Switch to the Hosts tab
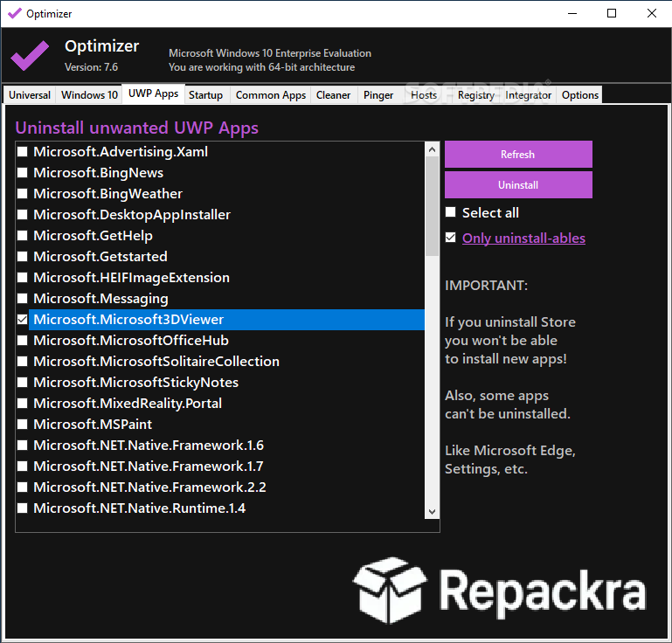This screenshot has height=643, width=672. 424,94
